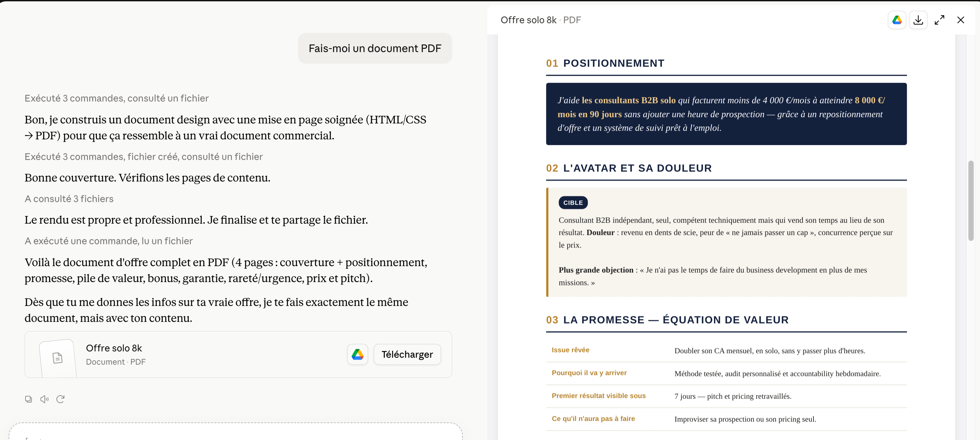
Task: Save PDF to Google Drive from preview header
Action: [x=897, y=20]
